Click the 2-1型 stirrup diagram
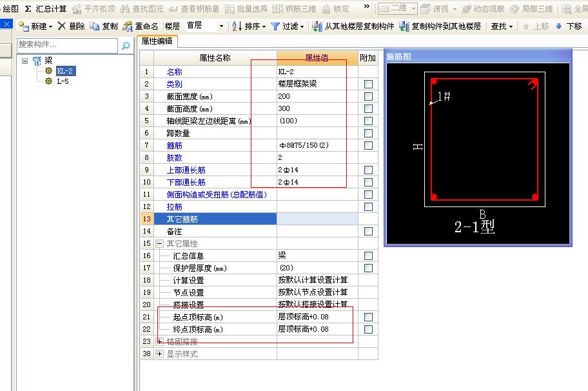Image resolution: width=588 pixels, height=391 pixels. [478, 154]
